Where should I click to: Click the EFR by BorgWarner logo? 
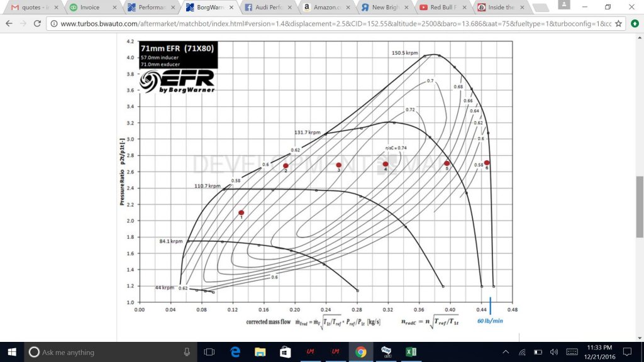(177, 81)
